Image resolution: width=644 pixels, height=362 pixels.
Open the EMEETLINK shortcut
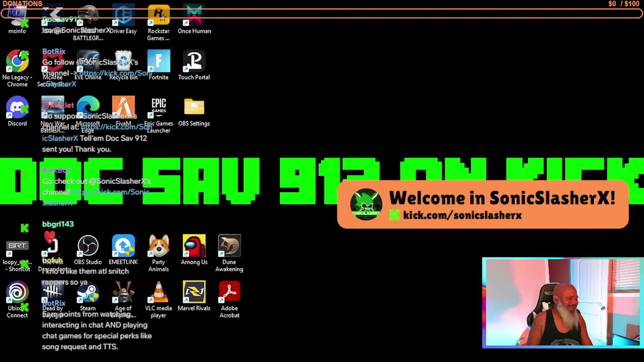point(123,251)
